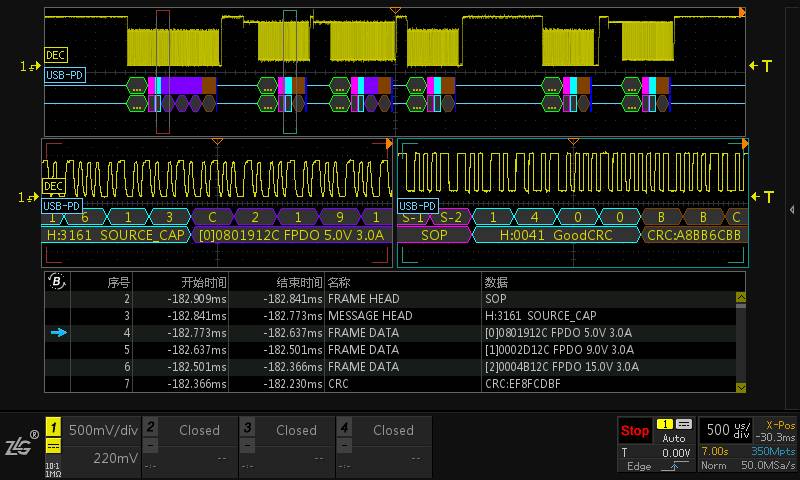
Task: Click the SOP decode block in the right zoom
Action: pyautogui.click(x=434, y=235)
